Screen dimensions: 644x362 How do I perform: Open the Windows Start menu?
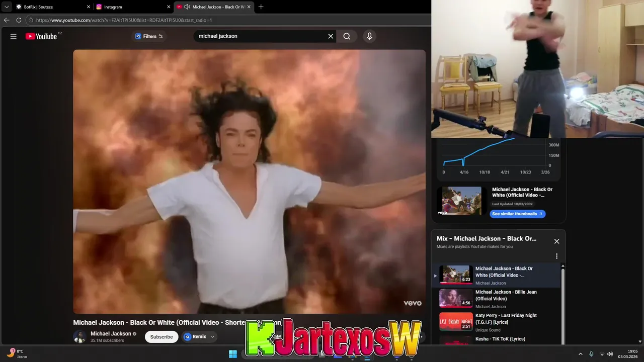tap(233, 354)
